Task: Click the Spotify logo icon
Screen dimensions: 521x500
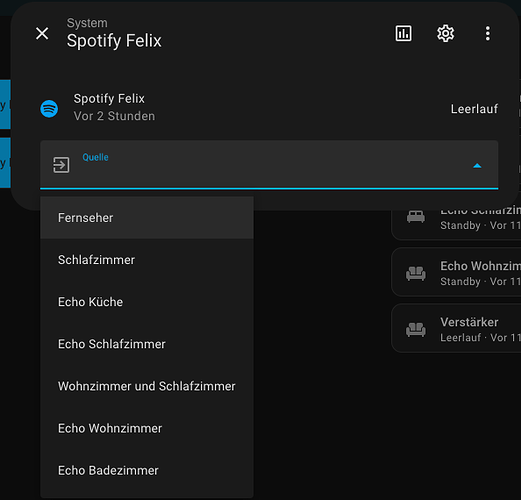Action: click(49, 109)
